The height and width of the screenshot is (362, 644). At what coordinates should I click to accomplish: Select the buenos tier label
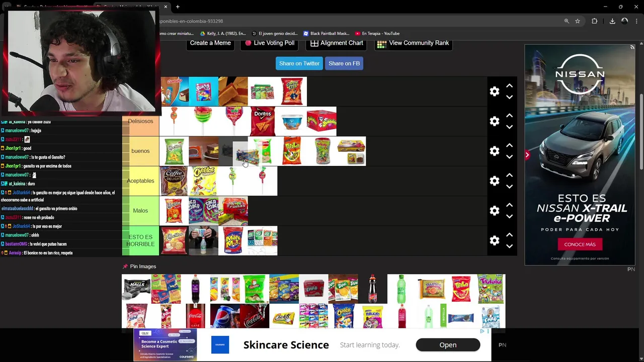pyautogui.click(x=140, y=151)
